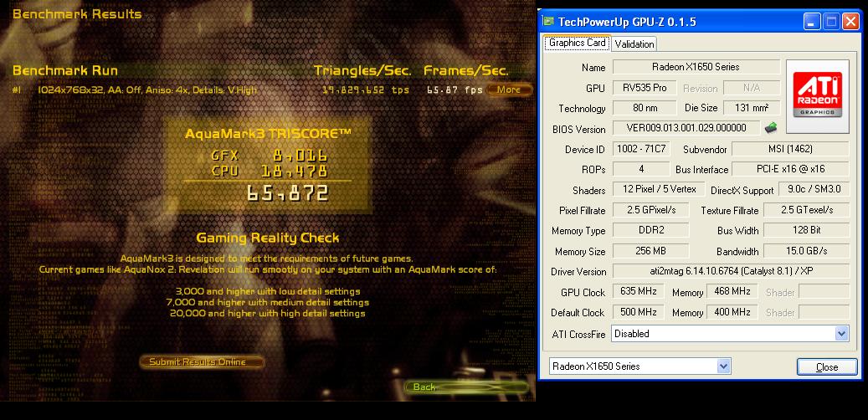Click the 7,000 and higher medium detail line

[x=267, y=302]
